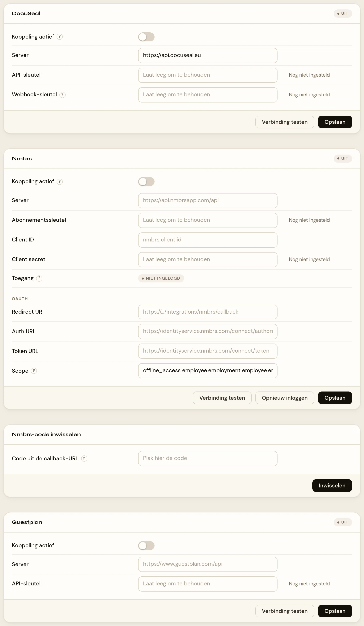
Task: Click the Toegang label
Action: (23, 278)
